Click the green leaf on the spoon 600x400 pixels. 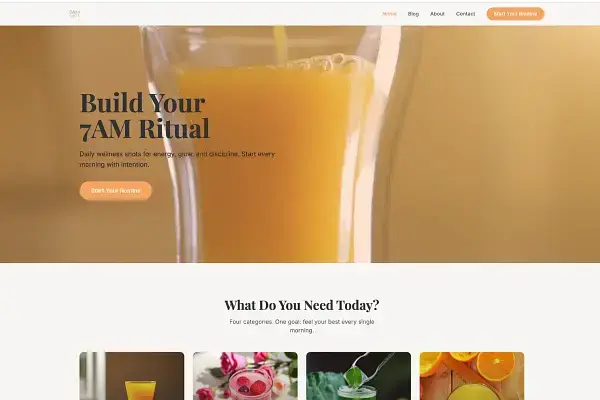(353, 377)
